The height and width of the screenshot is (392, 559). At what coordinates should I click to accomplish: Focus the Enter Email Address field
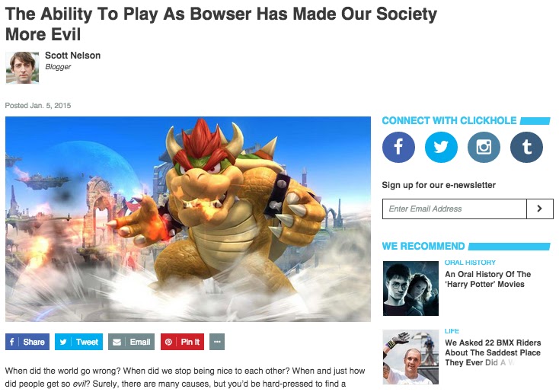(455, 209)
